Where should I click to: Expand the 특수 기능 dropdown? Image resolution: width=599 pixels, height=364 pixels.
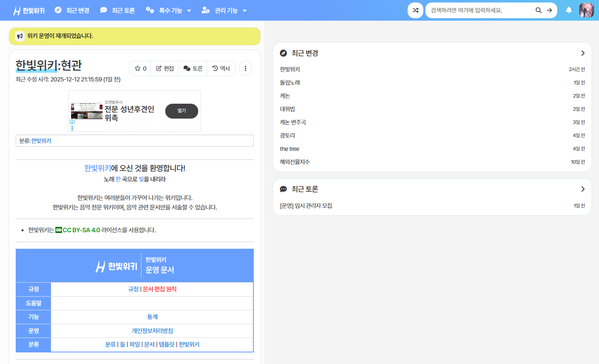coord(169,10)
